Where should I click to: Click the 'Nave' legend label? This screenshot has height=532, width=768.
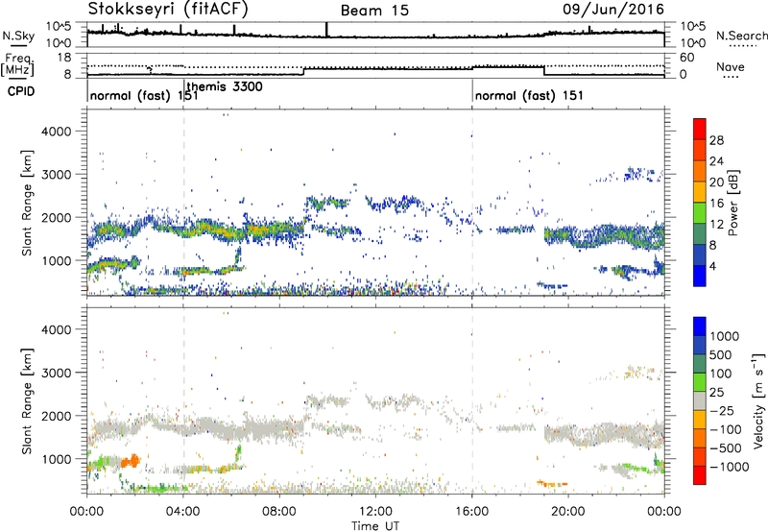[731, 67]
